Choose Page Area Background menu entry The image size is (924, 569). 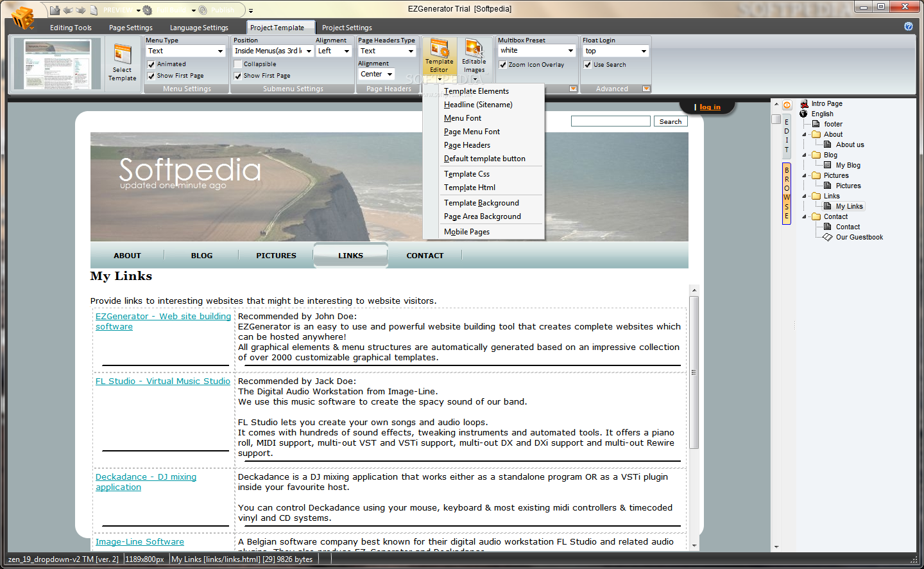click(483, 216)
